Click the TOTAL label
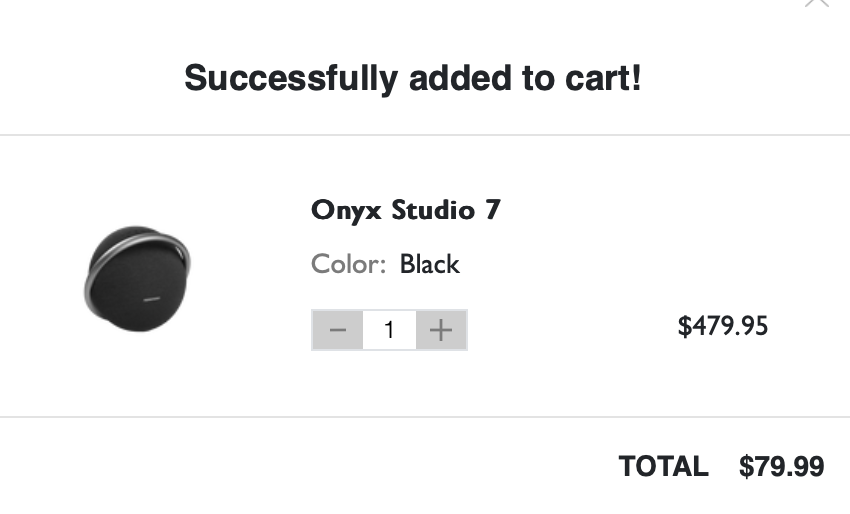 click(x=663, y=466)
